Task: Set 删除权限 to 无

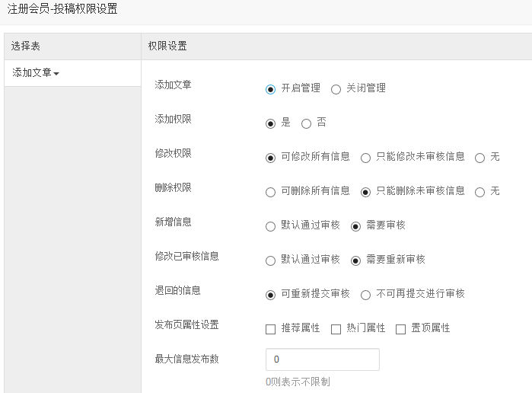Action: (x=479, y=192)
